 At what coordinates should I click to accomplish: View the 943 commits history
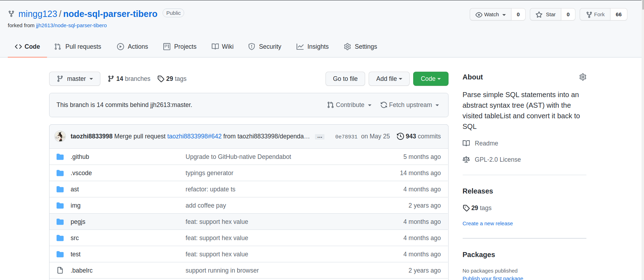click(x=419, y=136)
